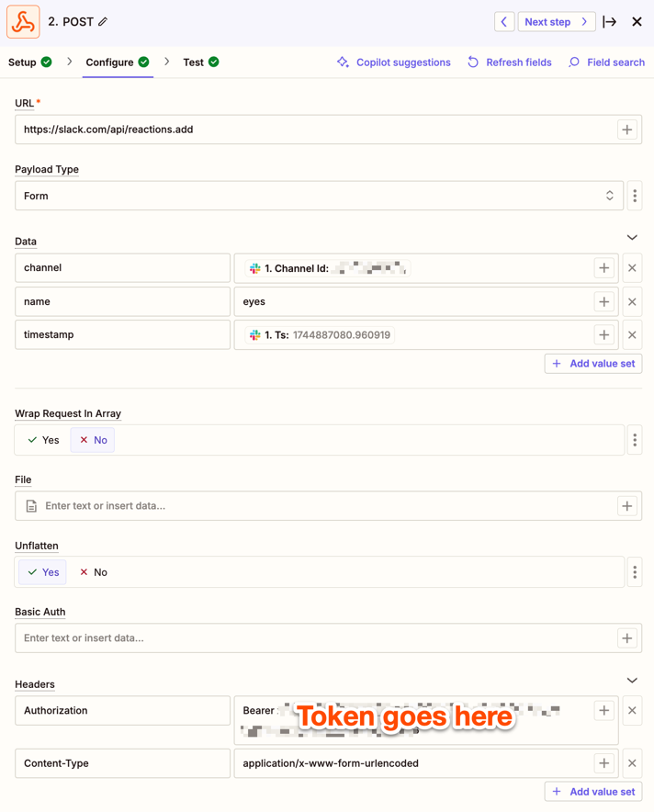Open the Payload Type Form dropdown
The image size is (654, 812).
(319, 196)
